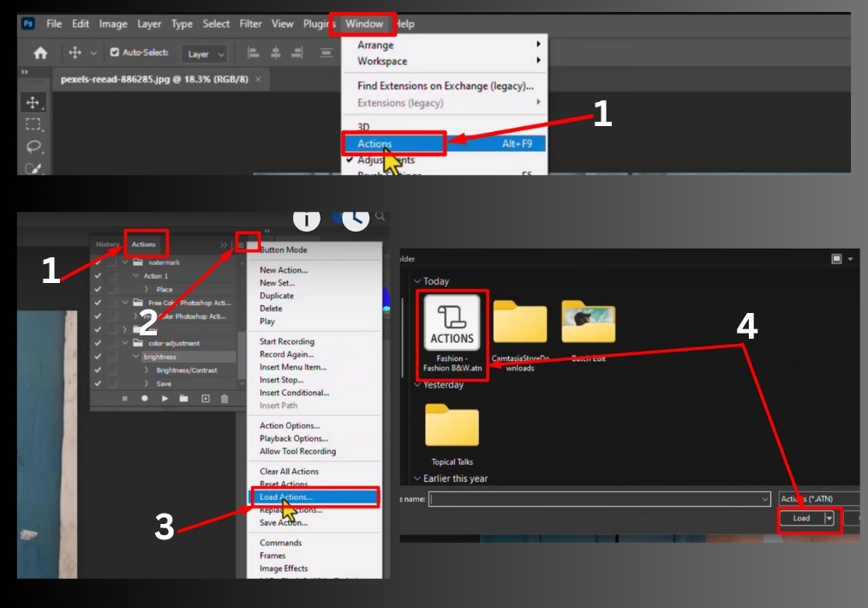This screenshot has height=608, width=868.
Task: Collapse the watermark set chevron
Action: pos(125,262)
